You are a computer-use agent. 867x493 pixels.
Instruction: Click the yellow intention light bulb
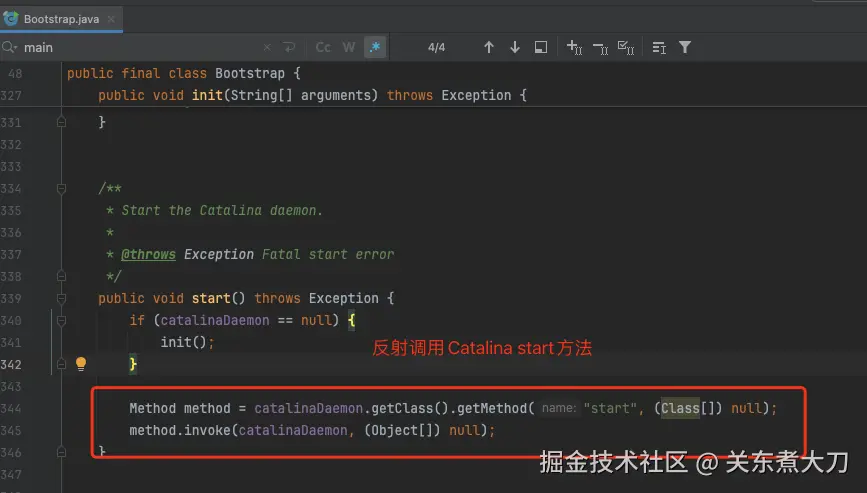81,363
